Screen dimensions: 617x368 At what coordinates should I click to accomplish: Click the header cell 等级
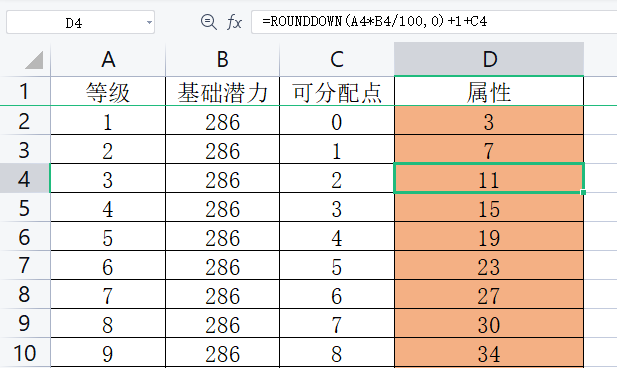pos(108,91)
